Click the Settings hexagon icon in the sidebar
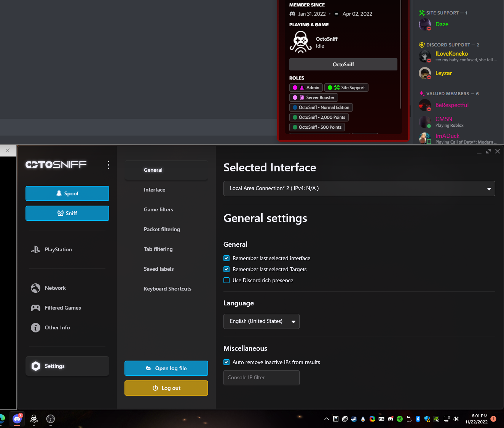 coord(36,366)
